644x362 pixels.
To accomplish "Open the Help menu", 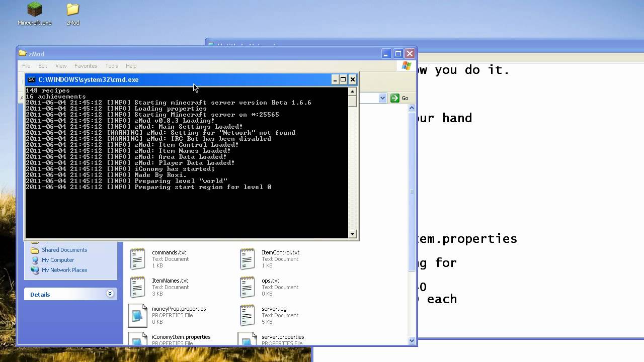I will pyautogui.click(x=131, y=66).
